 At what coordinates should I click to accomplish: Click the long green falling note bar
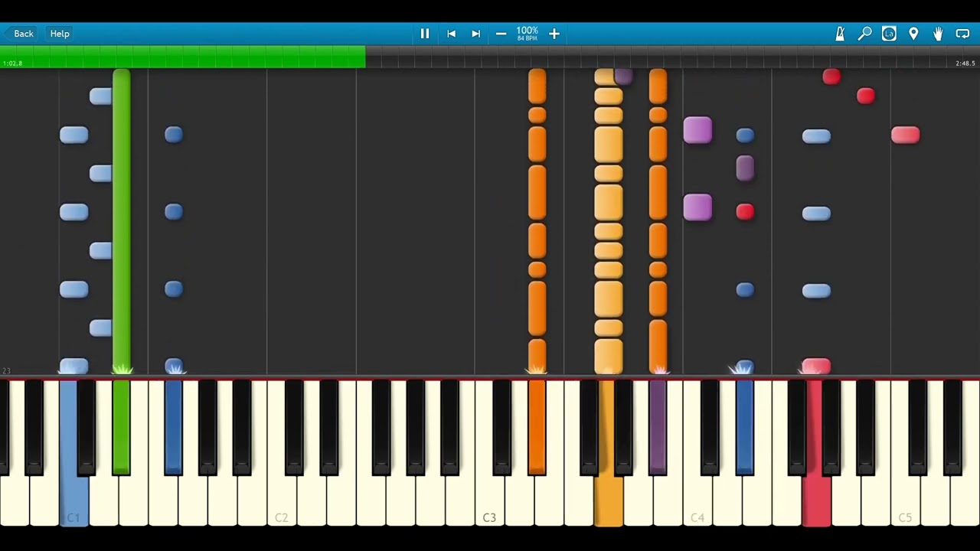[121, 222]
